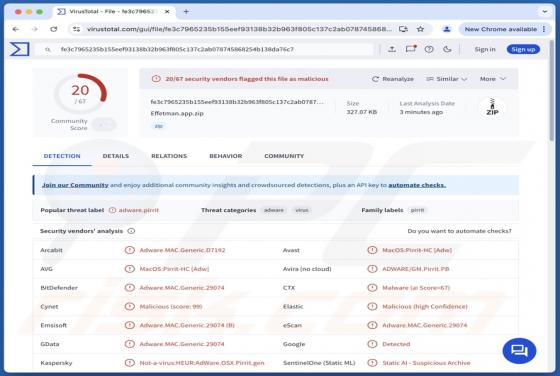Click the alert icon in the Google row
Viewport: 560px width, 376px height.
pyautogui.click(x=372, y=344)
